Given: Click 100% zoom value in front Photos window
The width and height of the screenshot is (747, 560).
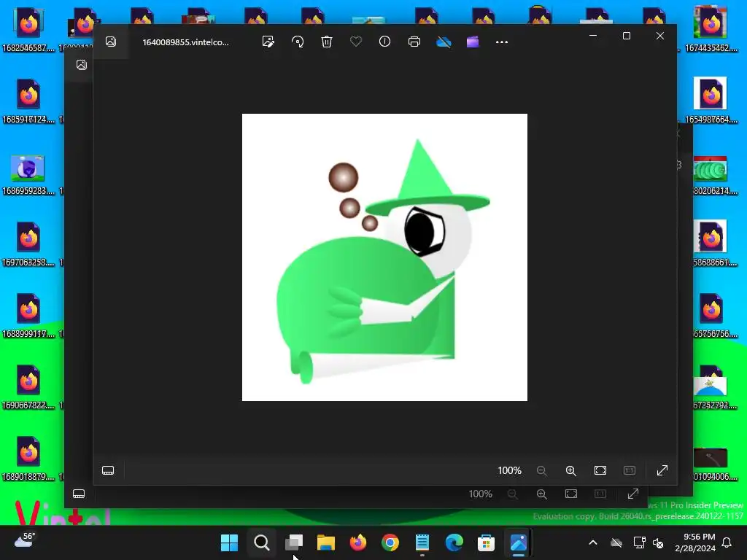Looking at the screenshot, I should point(510,470).
